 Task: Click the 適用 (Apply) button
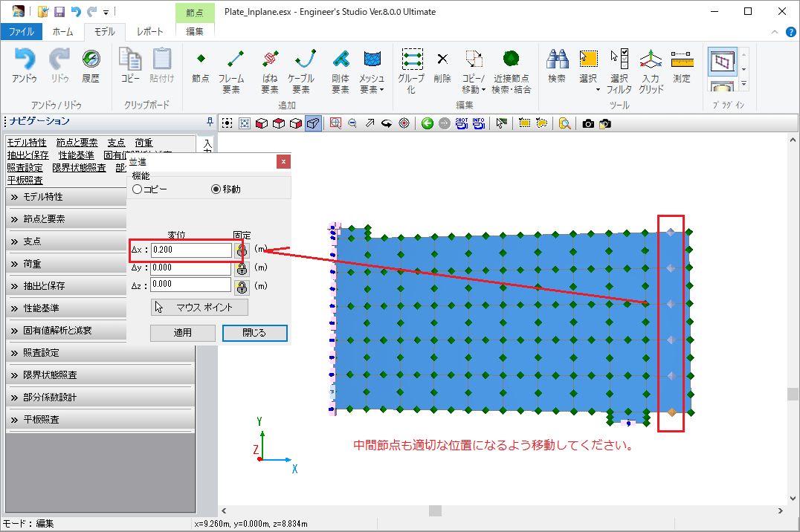click(183, 333)
